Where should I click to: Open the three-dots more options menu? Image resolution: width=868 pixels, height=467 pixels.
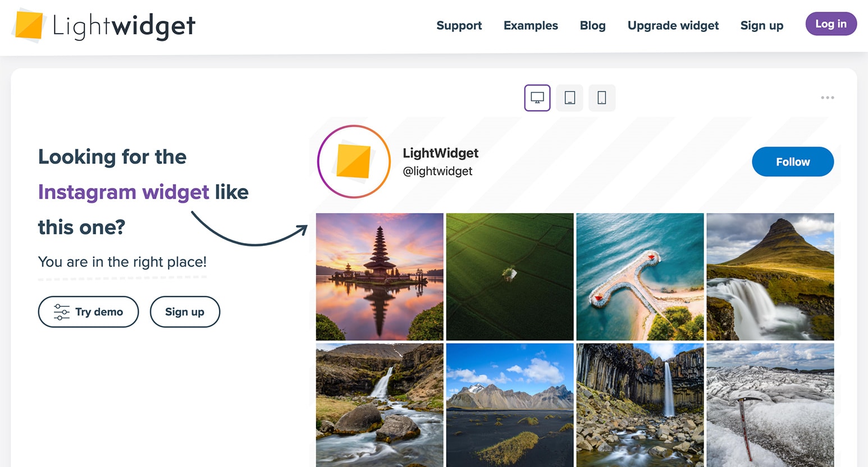(x=827, y=98)
